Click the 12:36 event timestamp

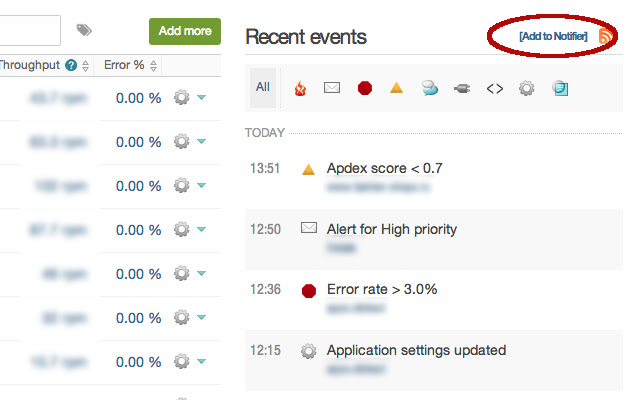pyautogui.click(x=265, y=289)
